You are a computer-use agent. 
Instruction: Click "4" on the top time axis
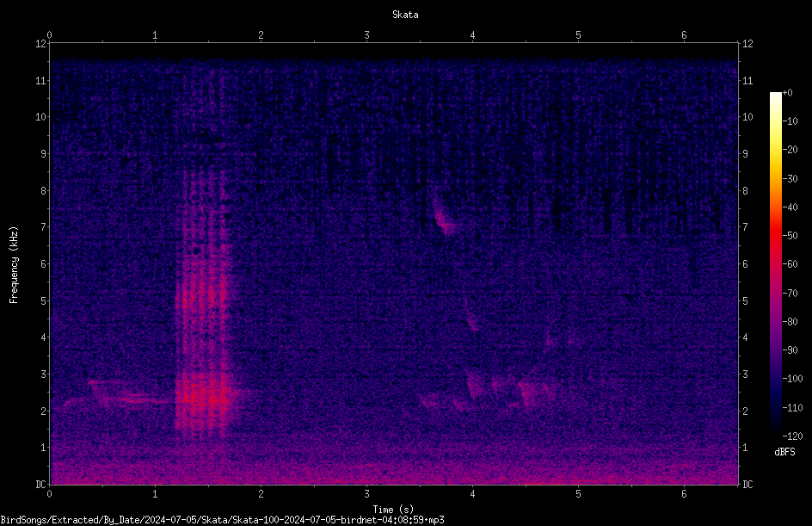472,35
